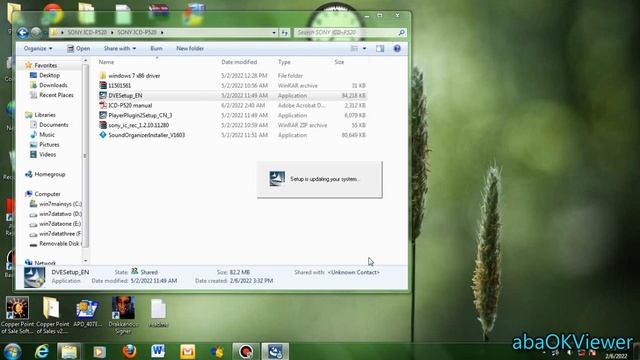640x360 pixels.
Task: Click the system tray clock date
Action: (616, 356)
